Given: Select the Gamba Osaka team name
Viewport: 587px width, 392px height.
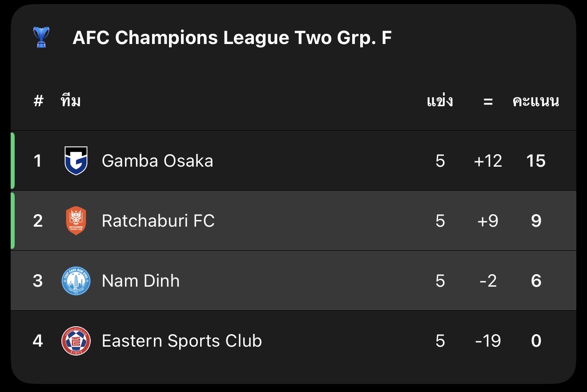Looking at the screenshot, I should (157, 161).
